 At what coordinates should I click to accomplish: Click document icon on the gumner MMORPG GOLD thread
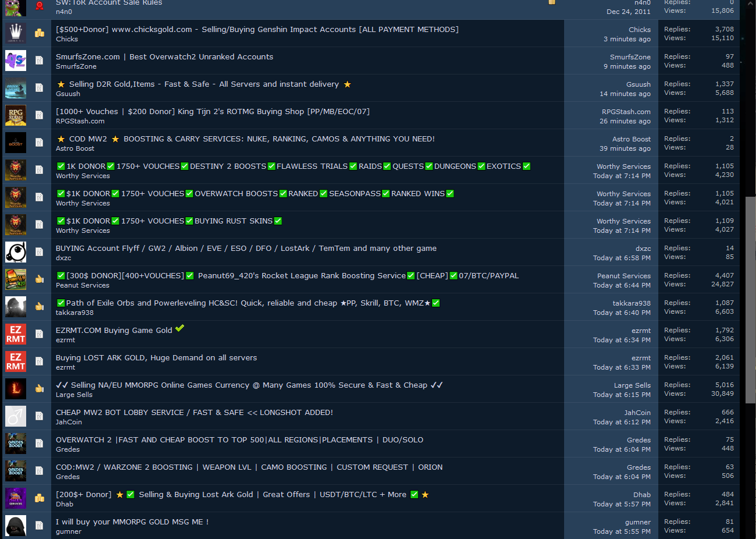pos(39,526)
